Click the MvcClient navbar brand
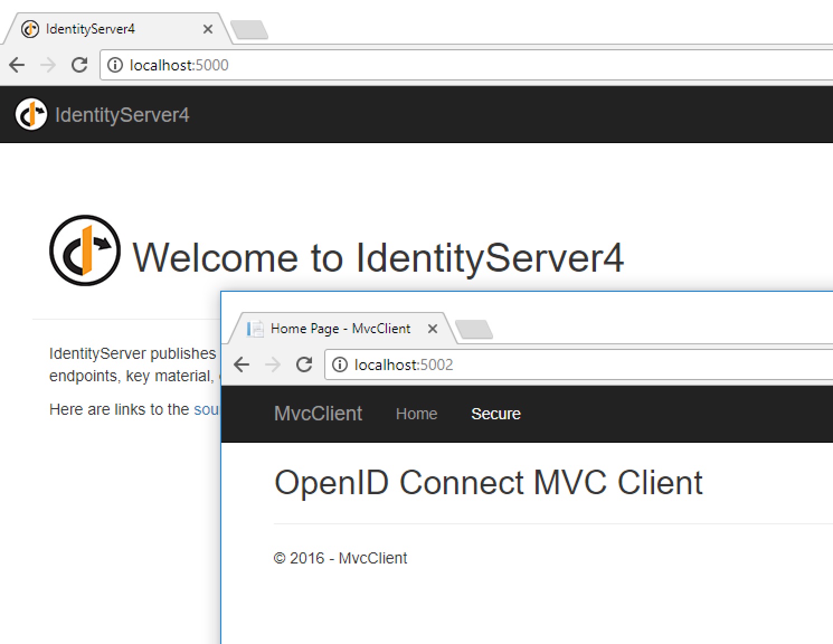 (318, 414)
